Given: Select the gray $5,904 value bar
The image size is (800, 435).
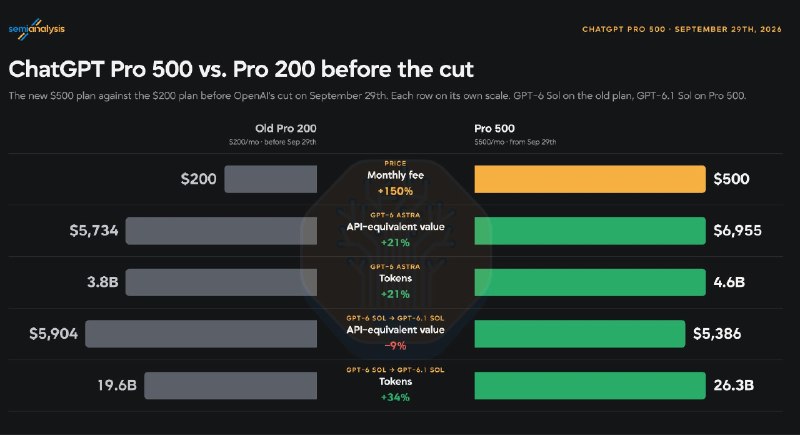Looking at the screenshot, I should coord(201,334).
